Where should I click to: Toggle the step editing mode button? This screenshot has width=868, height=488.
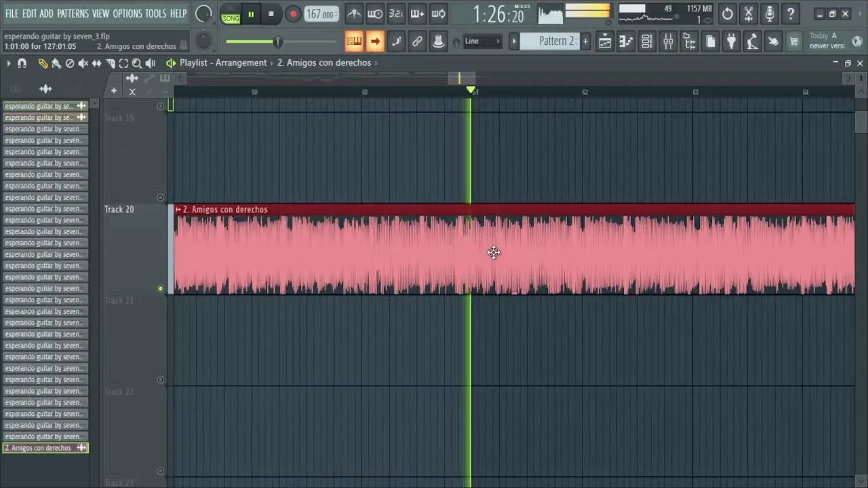click(396, 41)
